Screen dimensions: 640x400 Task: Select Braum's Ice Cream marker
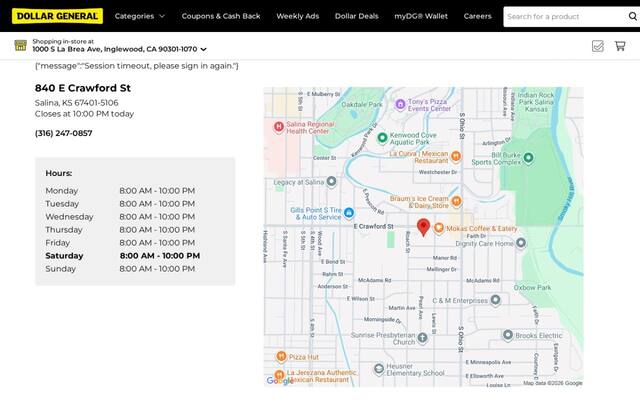pos(456,200)
